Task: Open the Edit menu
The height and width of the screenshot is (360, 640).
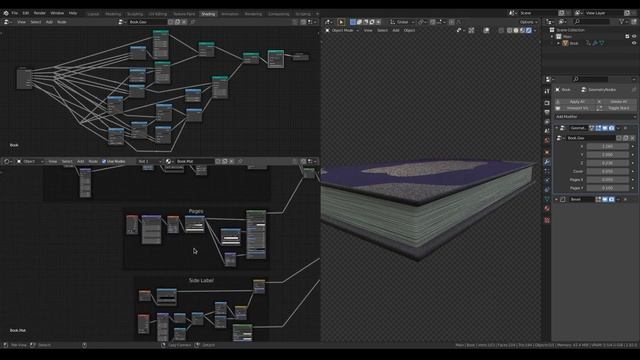Action: 26,13
